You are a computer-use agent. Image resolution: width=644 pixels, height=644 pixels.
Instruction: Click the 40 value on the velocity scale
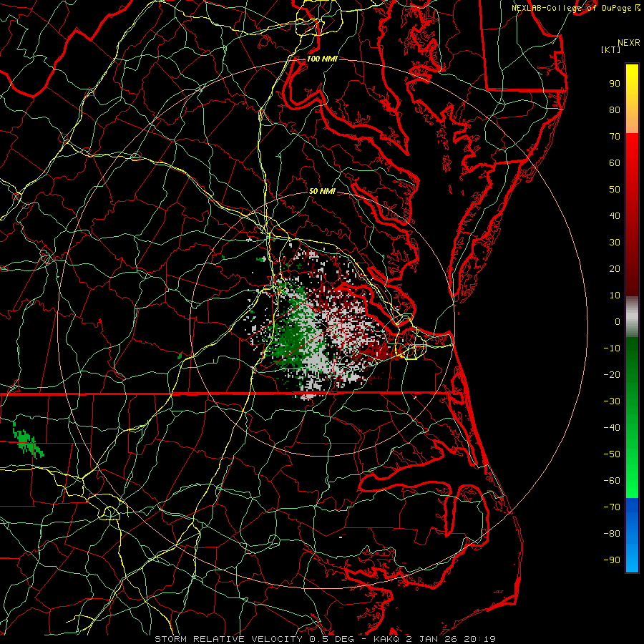pos(615,215)
